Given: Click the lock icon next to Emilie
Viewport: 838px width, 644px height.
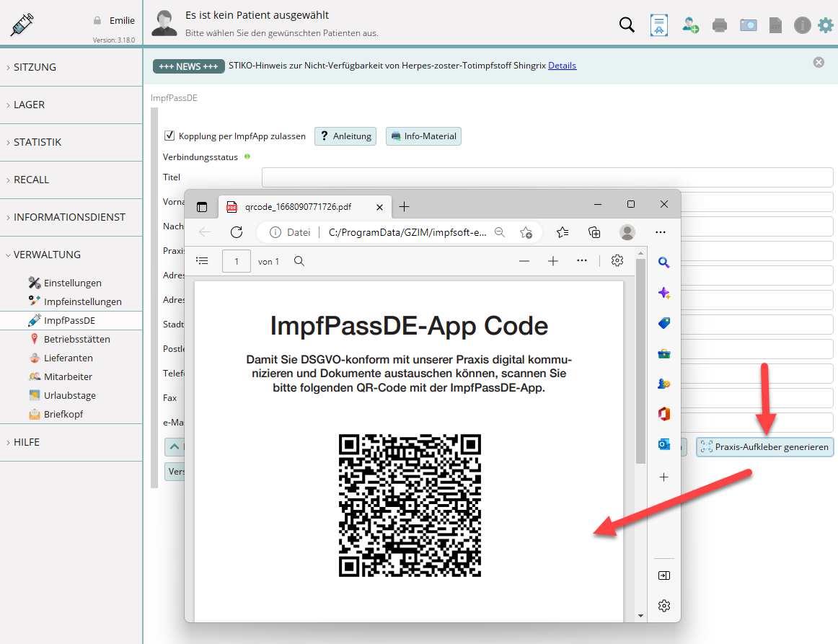Looking at the screenshot, I should coord(97,20).
